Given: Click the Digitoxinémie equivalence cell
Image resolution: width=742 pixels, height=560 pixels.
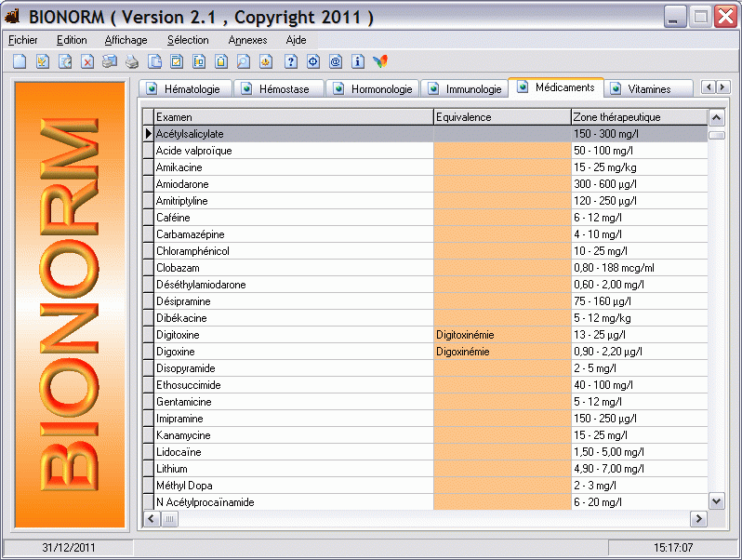Looking at the screenshot, I should click(502, 335).
